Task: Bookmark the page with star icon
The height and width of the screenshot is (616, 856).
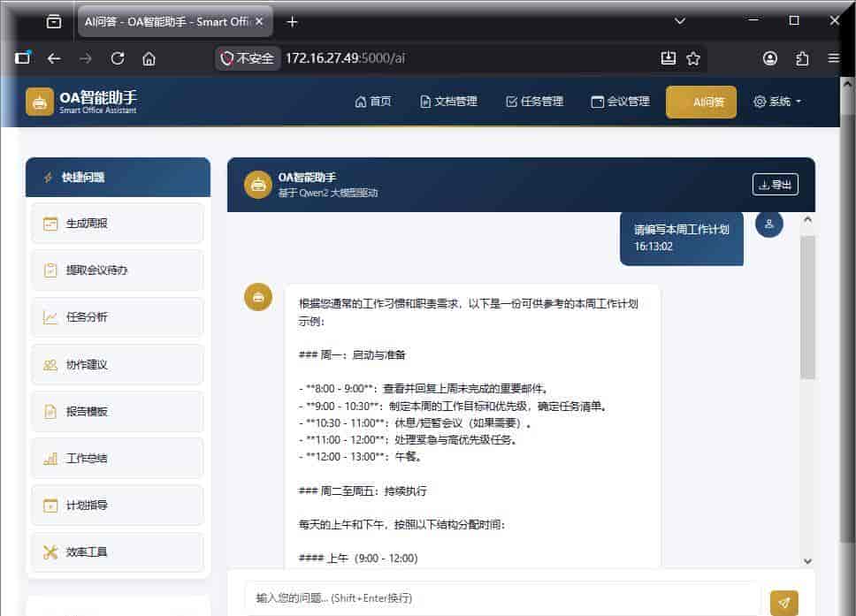Action: coord(693,58)
